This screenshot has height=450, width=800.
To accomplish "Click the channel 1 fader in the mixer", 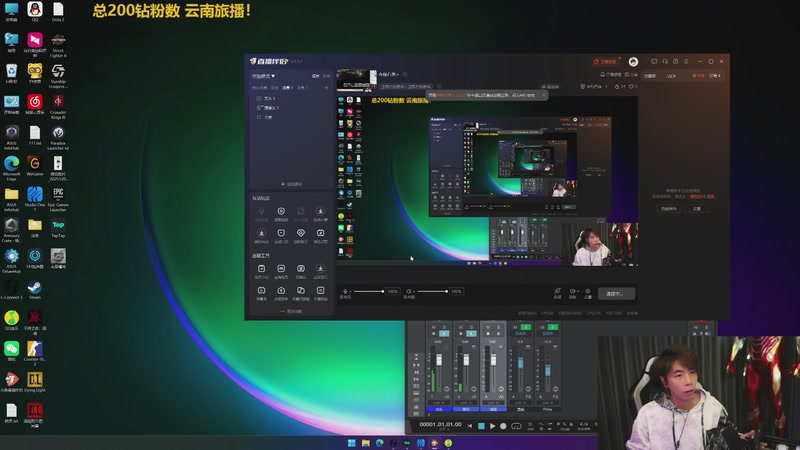I will [439, 361].
